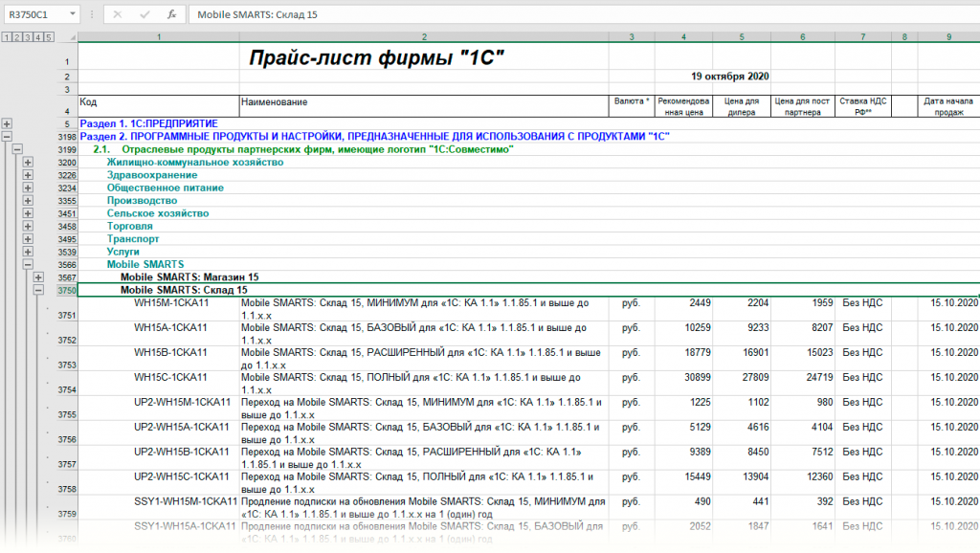Click code cell WH15C-1CKA11
Screen dimensions: 980x553
pyautogui.click(x=170, y=377)
